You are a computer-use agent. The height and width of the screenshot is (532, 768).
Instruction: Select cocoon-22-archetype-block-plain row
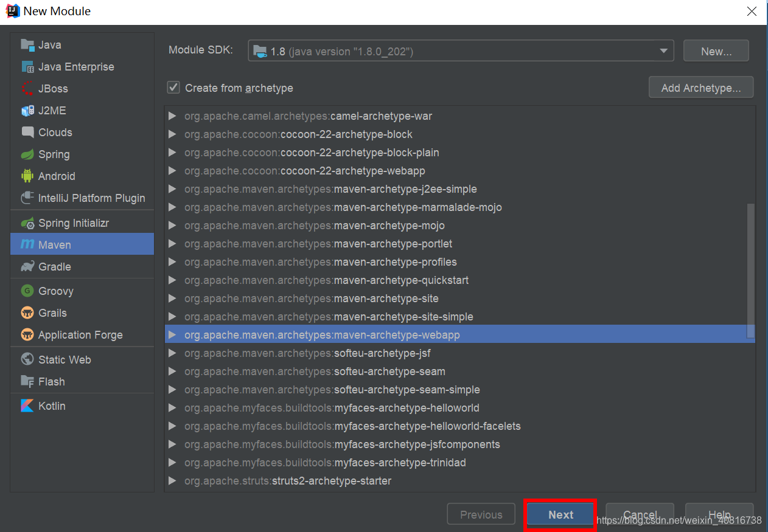pyautogui.click(x=460, y=152)
